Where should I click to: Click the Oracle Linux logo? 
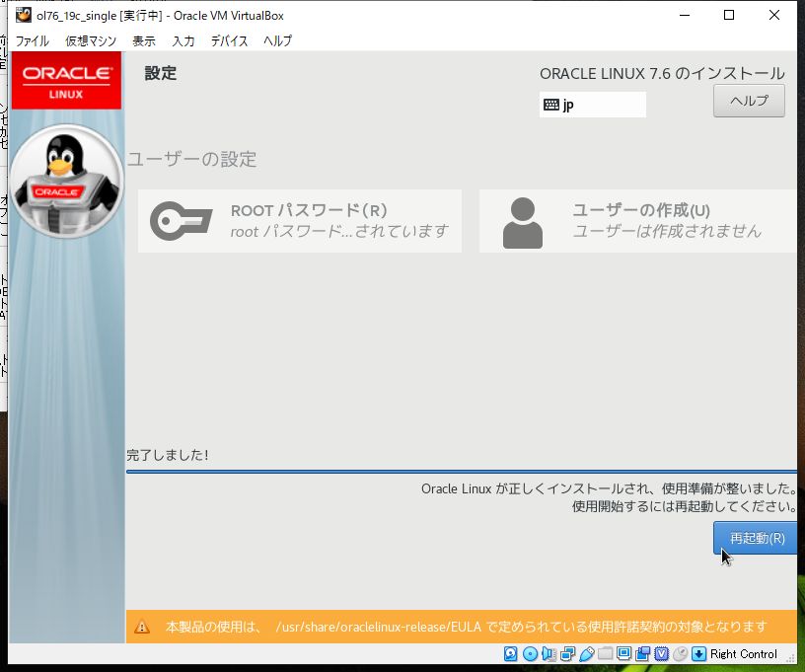pyautogui.click(x=66, y=81)
